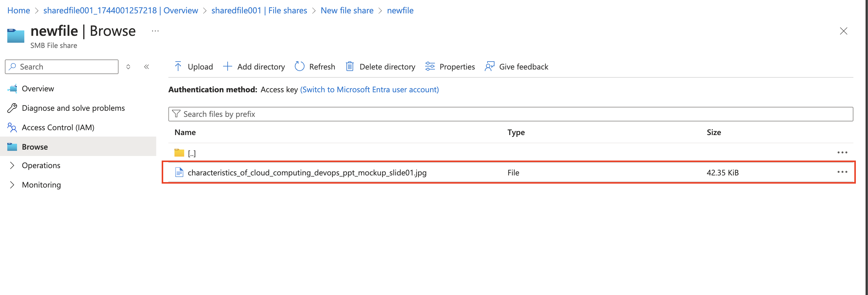Open Access Control (IAM)

pyautogui.click(x=58, y=127)
